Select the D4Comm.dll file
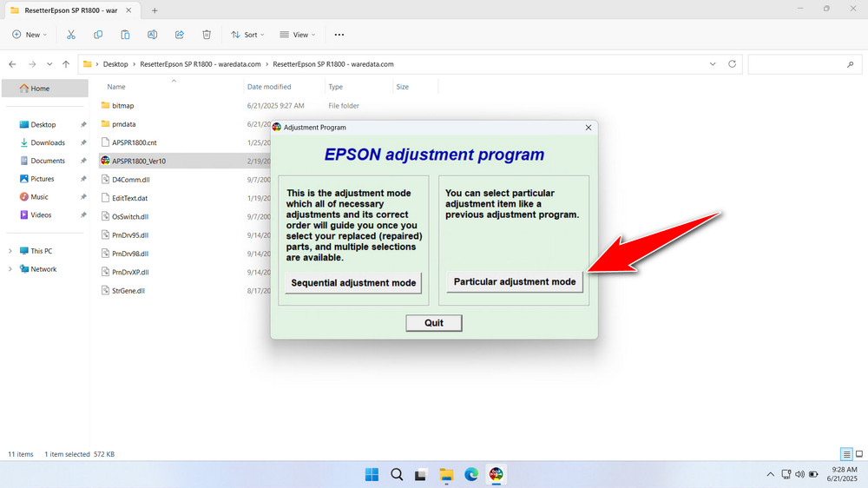Screen dimensions: 868x488 click(x=131, y=180)
